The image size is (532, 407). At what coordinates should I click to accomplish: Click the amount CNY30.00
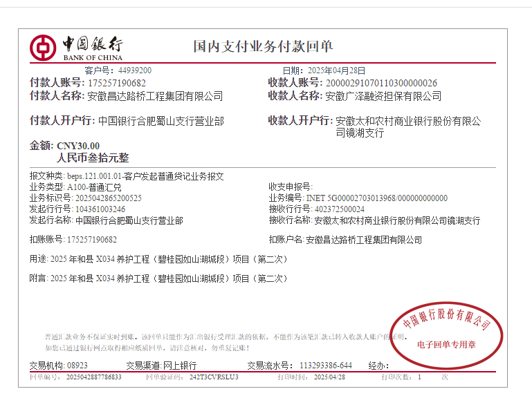78,146
